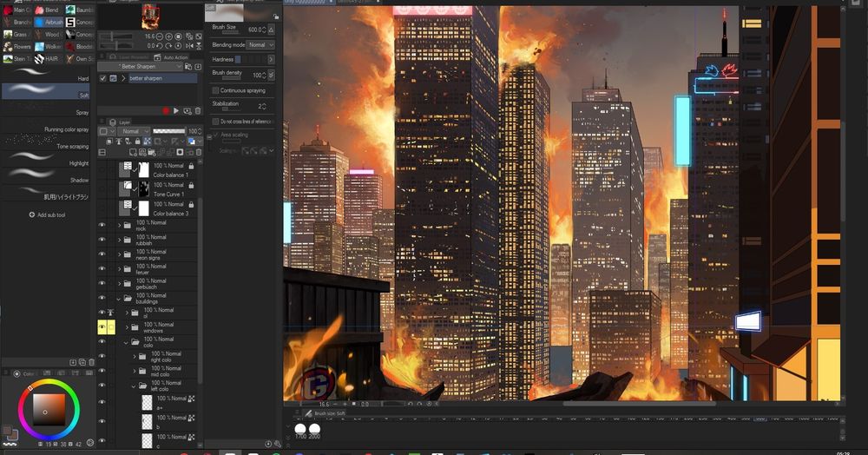Click the new raster layer icon
Viewport: 868px width, 455px height.
coord(134,152)
